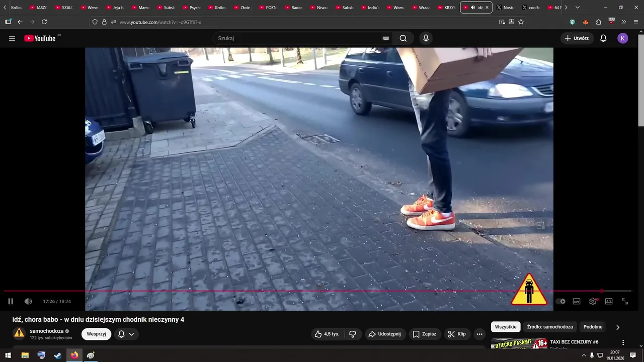This screenshot has height=362, width=644.
Task: Seek on the red video progress bar
Action: point(317,291)
